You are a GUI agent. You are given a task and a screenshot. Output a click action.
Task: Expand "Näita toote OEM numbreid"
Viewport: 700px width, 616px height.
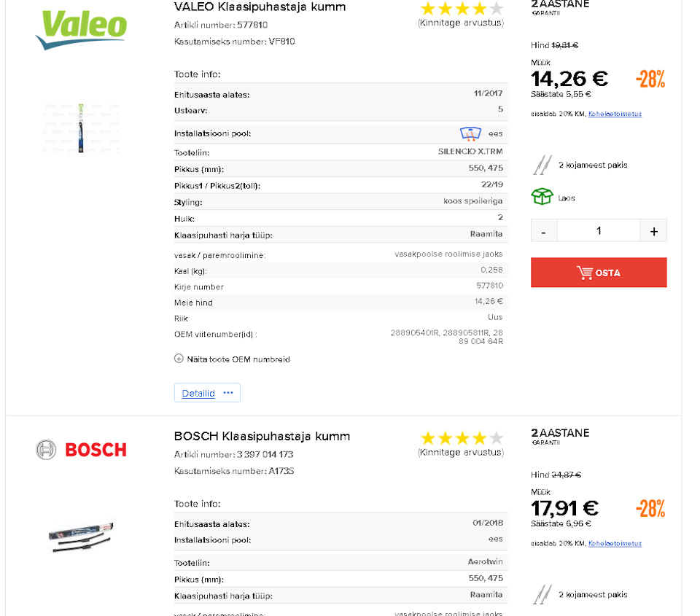[x=238, y=359]
